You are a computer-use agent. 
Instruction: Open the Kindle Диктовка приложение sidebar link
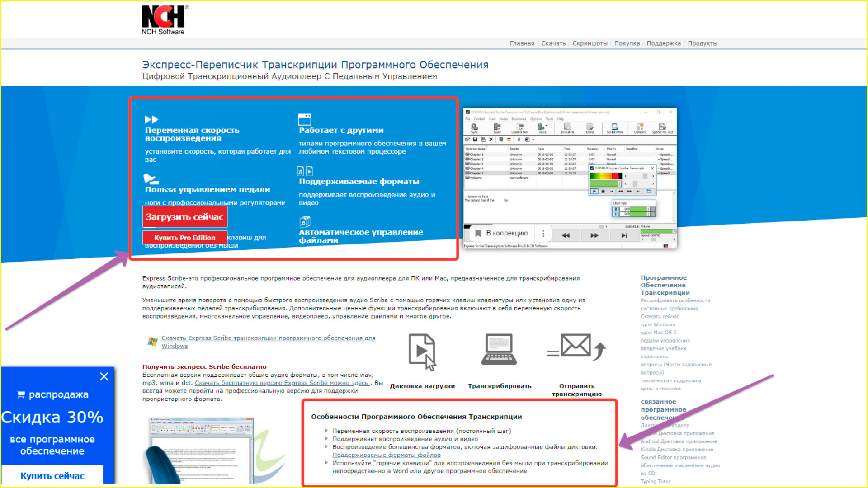[x=677, y=450]
